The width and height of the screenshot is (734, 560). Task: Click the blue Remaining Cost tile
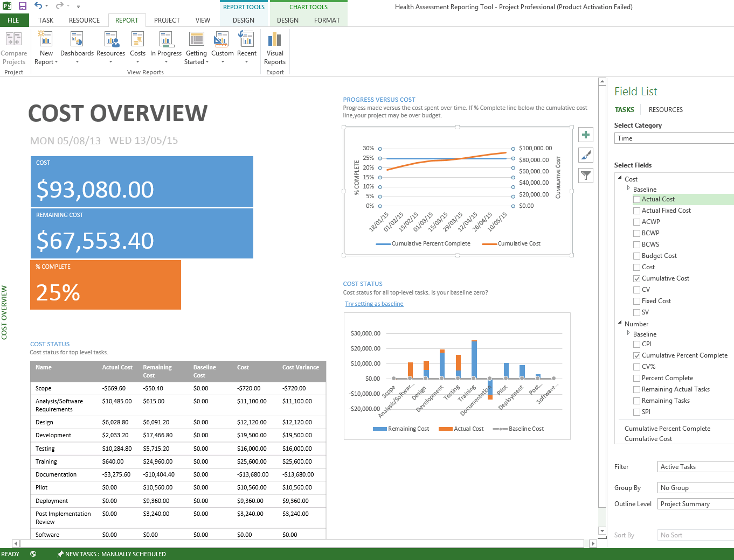click(142, 233)
